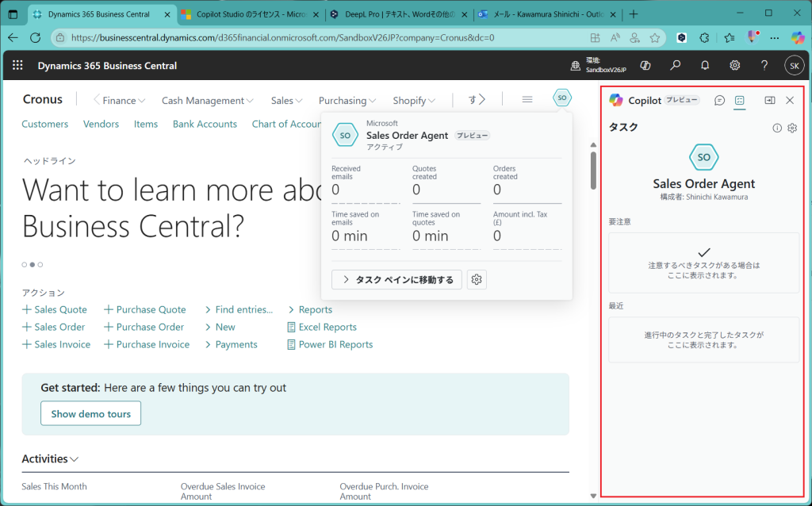Open the Items link
This screenshot has width=812, height=506.
[x=146, y=124]
